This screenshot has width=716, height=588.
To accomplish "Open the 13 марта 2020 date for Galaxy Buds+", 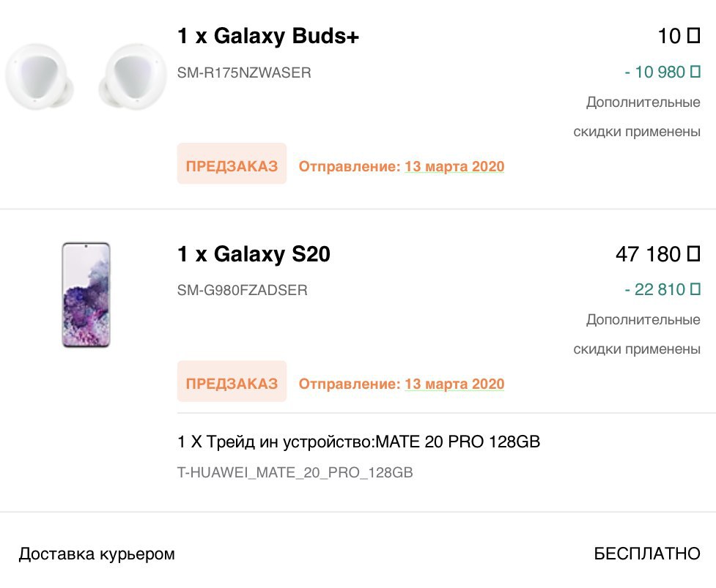I will point(454,166).
